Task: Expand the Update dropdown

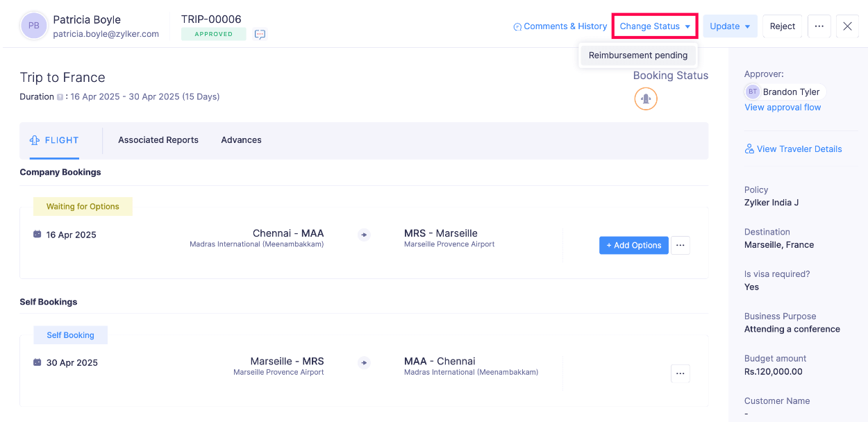Action: click(730, 26)
